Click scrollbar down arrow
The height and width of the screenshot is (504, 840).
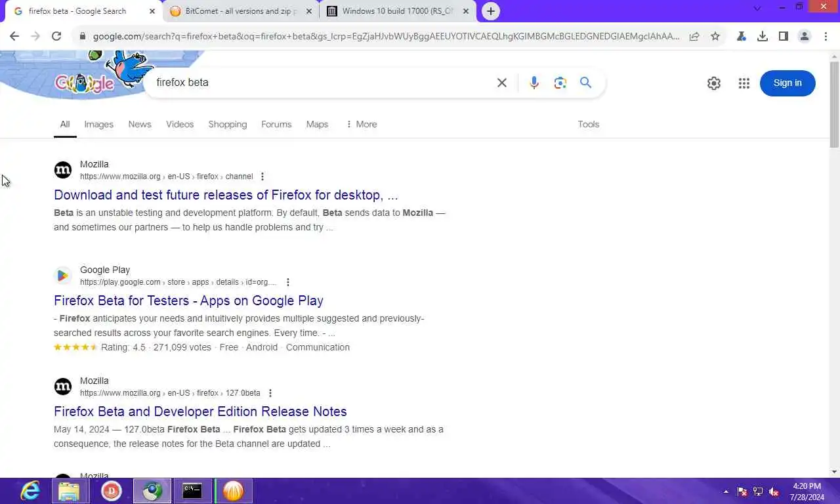tap(834, 472)
